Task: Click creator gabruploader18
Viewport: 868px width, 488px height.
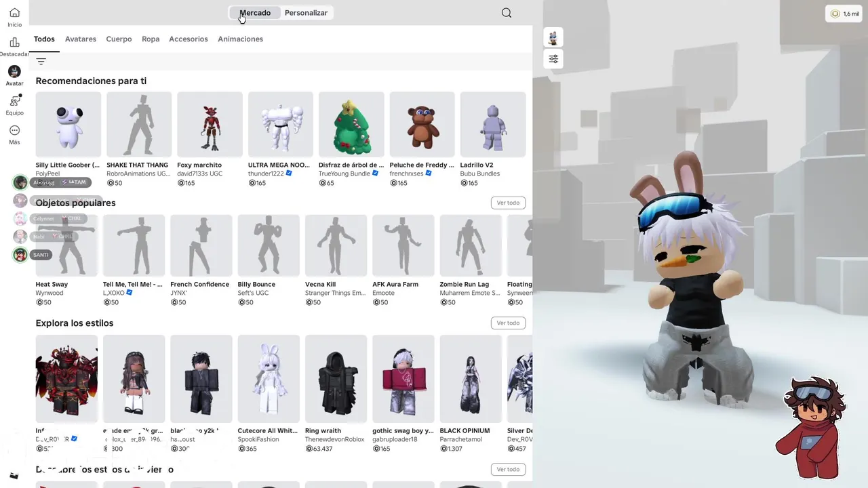Action: click(395, 440)
